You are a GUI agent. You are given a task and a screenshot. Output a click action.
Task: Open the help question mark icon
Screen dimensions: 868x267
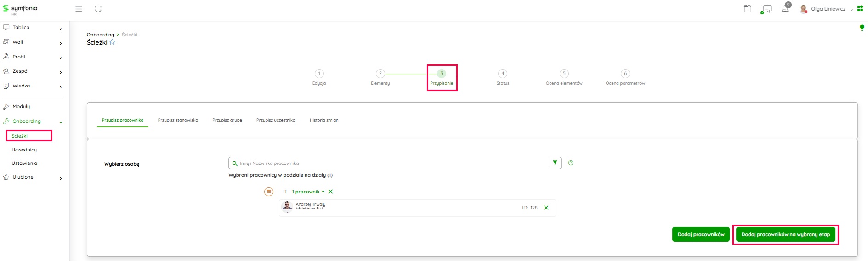click(x=571, y=163)
